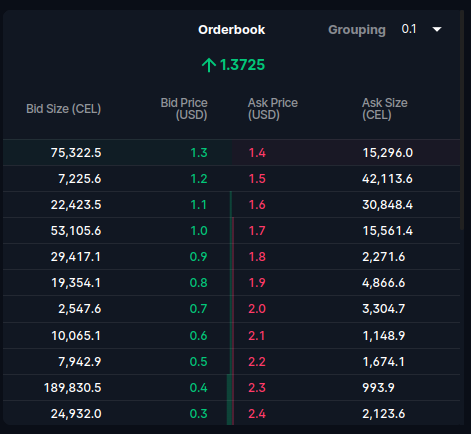Click ask size 42,113.6
Image resolution: width=471 pixels, height=434 pixels.
point(387,179)
